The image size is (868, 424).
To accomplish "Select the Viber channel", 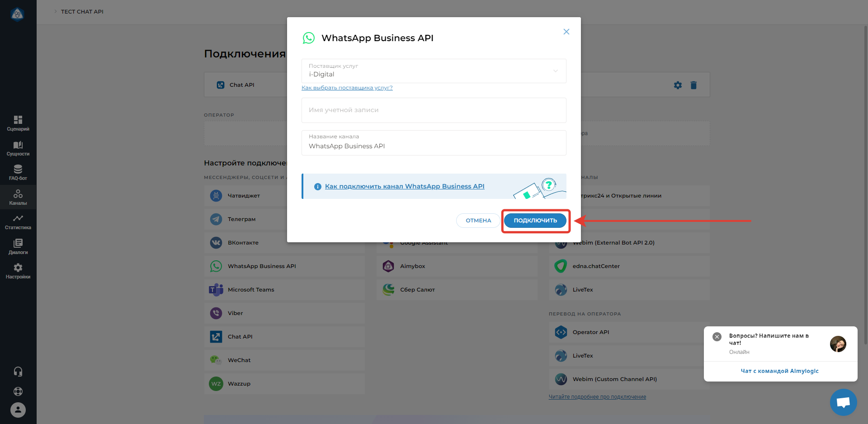I will pyautogui.click(x=284, y=313).
